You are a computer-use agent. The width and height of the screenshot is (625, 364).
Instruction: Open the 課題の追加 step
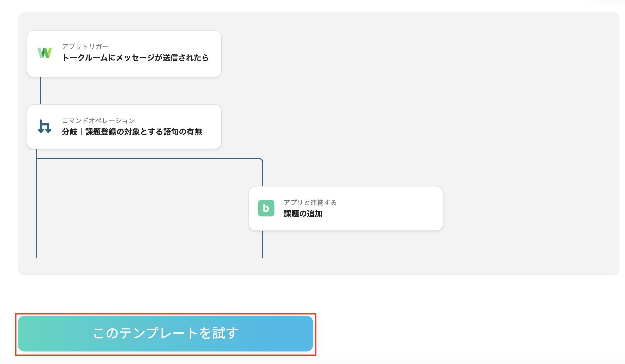coord(303,214)
